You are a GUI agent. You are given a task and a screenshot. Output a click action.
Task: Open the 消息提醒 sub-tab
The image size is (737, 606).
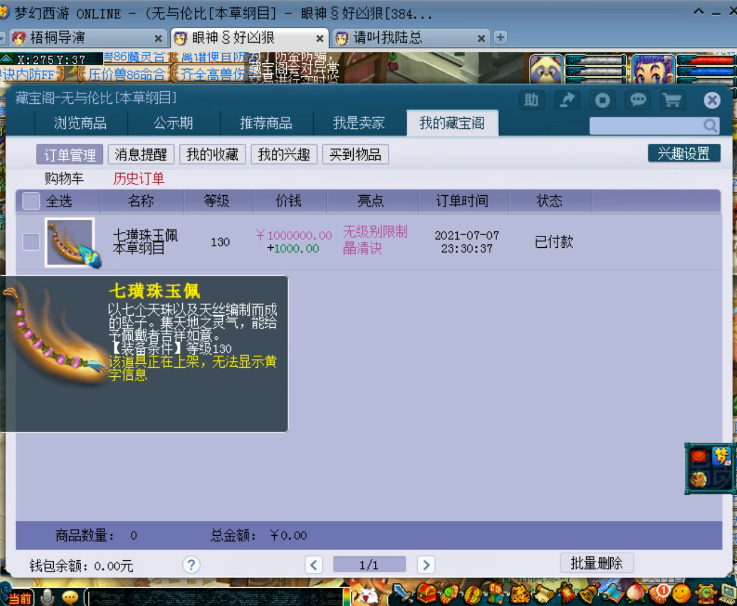(141, 154)
